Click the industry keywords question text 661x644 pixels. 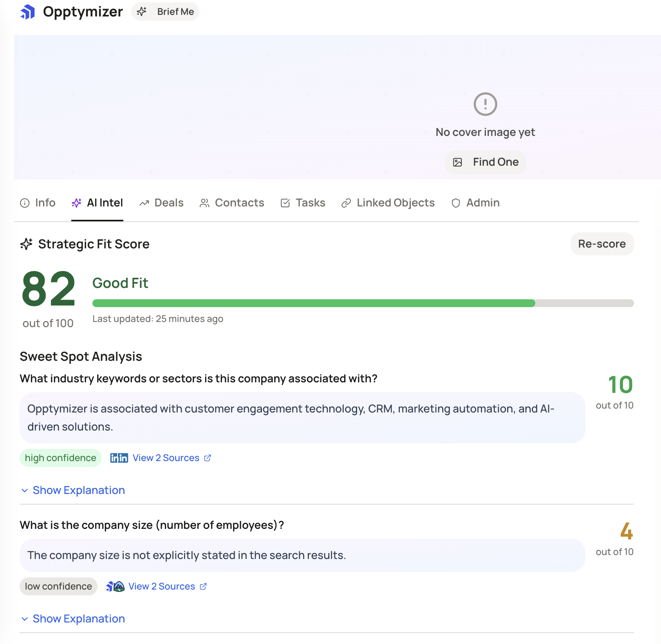[x=199, y=378]
